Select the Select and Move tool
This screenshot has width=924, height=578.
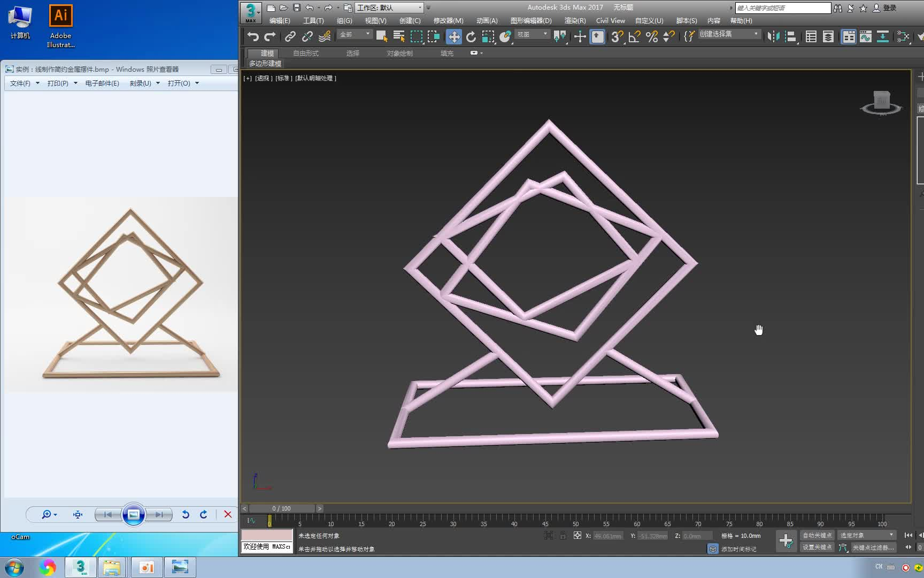tap(453, 36)
